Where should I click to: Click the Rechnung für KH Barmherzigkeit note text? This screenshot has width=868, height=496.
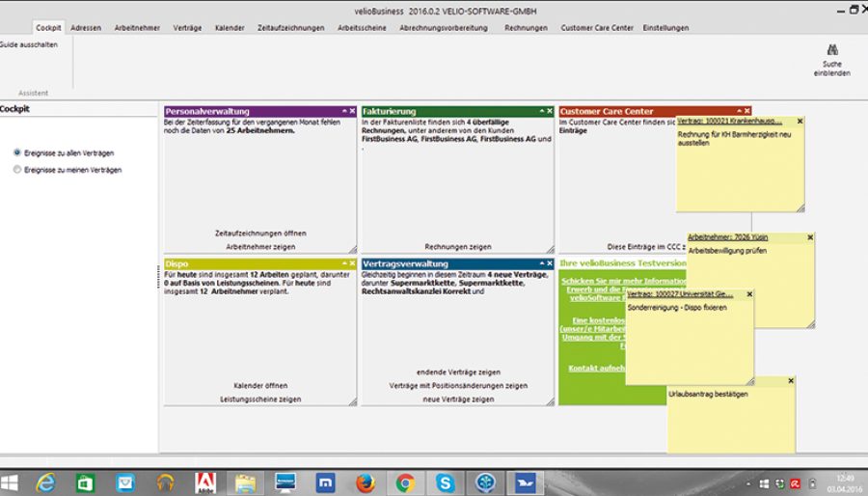(734, 138)
